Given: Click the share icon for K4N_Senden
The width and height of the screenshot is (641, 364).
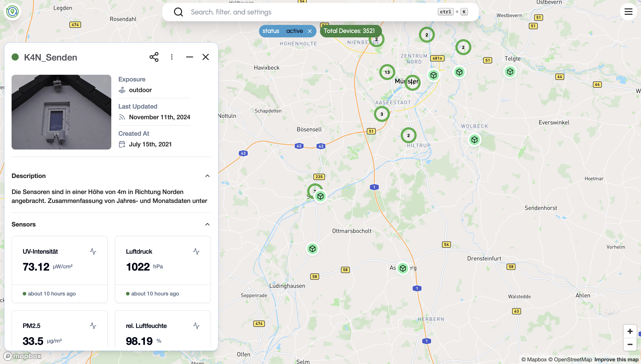Looking at the screenshot, I should (154, 57).
